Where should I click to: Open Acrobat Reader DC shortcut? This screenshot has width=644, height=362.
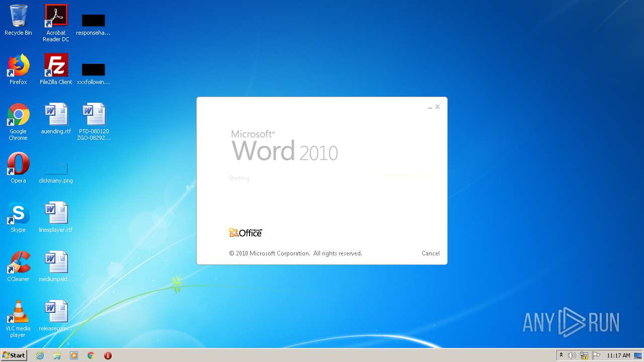click(56, 23)
